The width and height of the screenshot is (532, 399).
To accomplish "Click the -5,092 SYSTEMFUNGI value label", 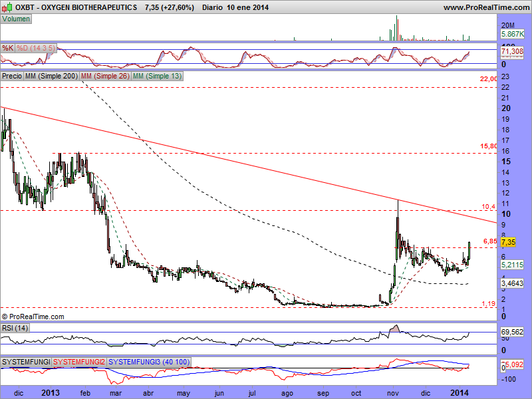I will tap(513, 364).
